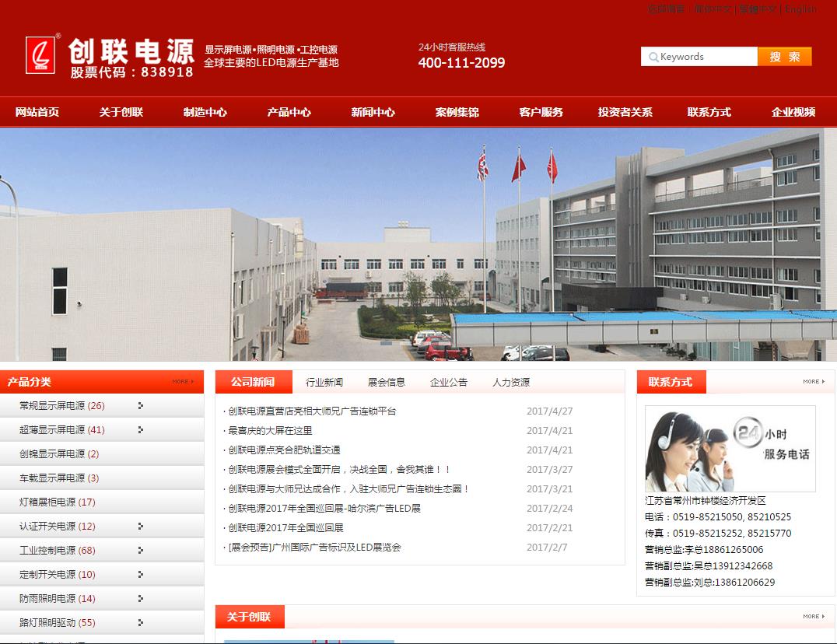837x644 pixels.
Task: Open category 创锦显示屏电源 (2)
Action: click(x=59, y=453)
